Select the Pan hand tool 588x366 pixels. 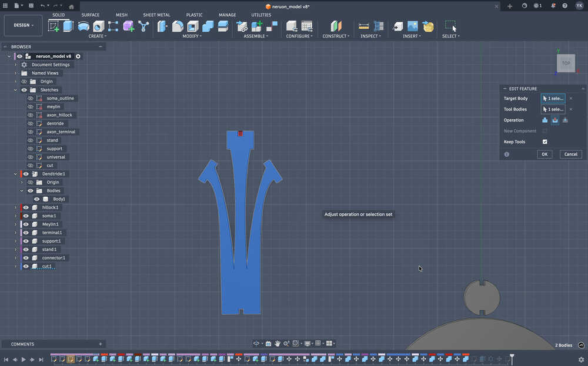278,343
